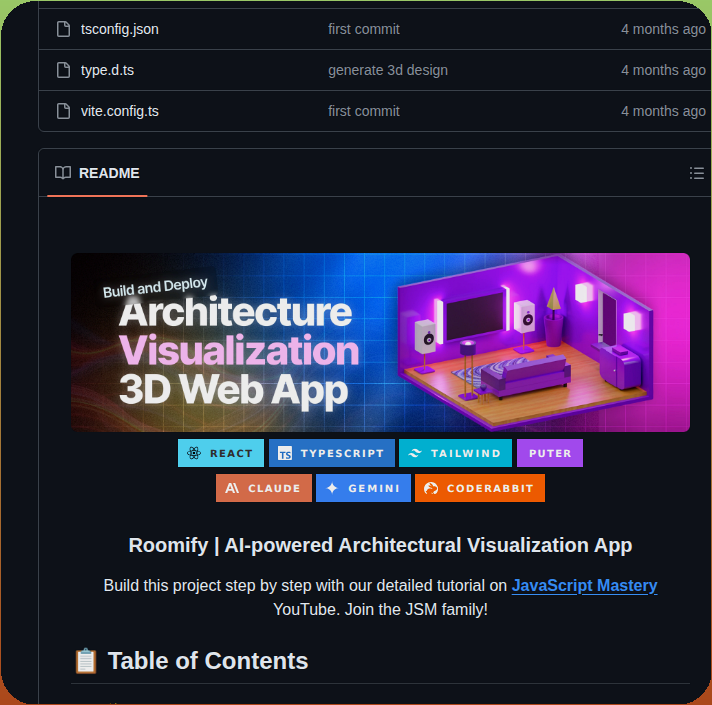Click 'YouTube. Join the JSM family!' text

coord(380,609)
